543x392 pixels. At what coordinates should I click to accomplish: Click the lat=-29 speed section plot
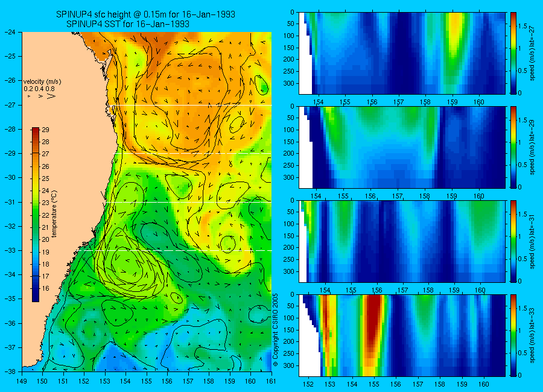[x=402, y=147]
